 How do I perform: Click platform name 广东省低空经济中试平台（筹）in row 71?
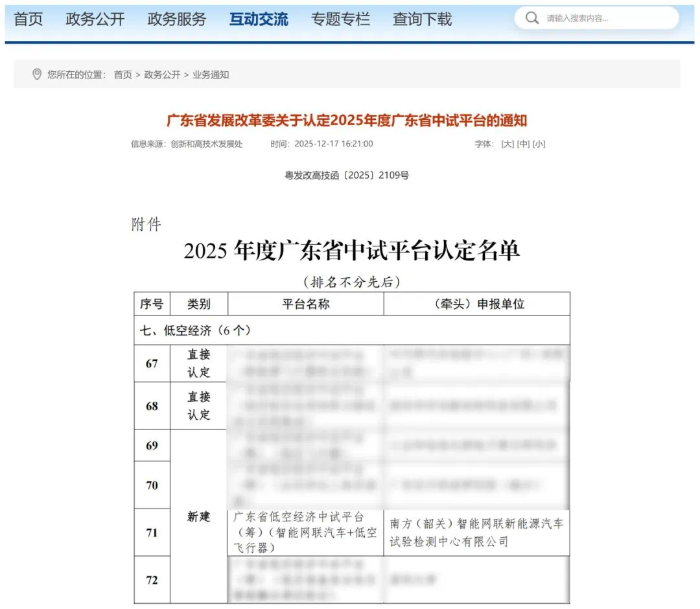pyautogui.click(x=305, y=532)
